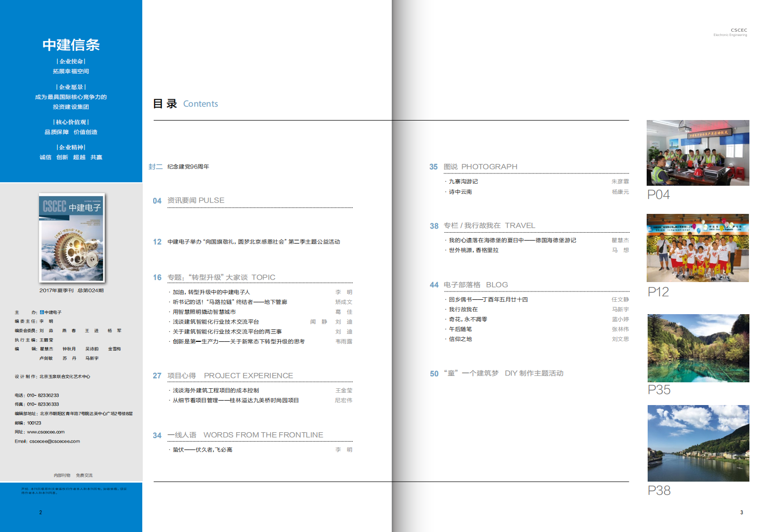Select article '诗中云南'

click(460, 192)
